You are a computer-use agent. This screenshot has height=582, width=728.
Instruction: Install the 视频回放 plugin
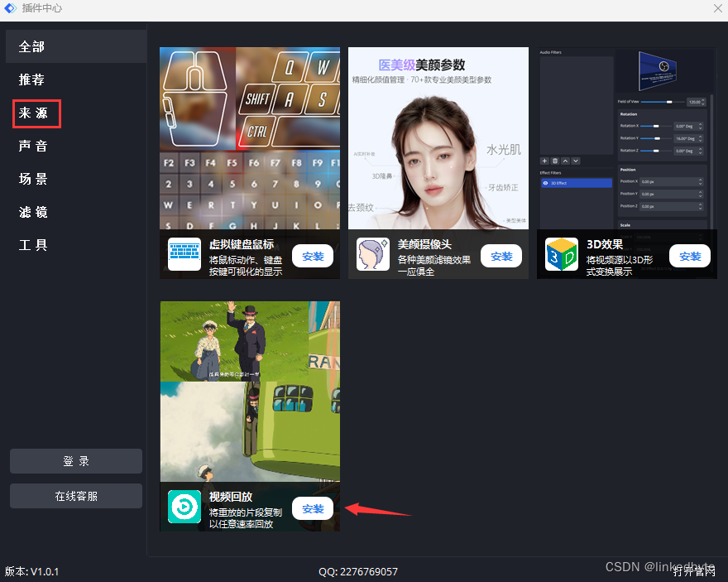pos(313,508)
